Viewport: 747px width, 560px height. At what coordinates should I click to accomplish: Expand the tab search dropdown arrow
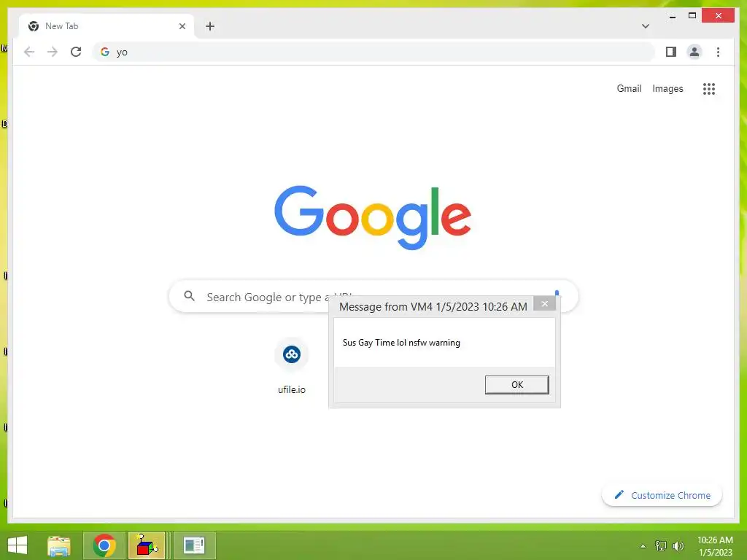click(645, 26)
